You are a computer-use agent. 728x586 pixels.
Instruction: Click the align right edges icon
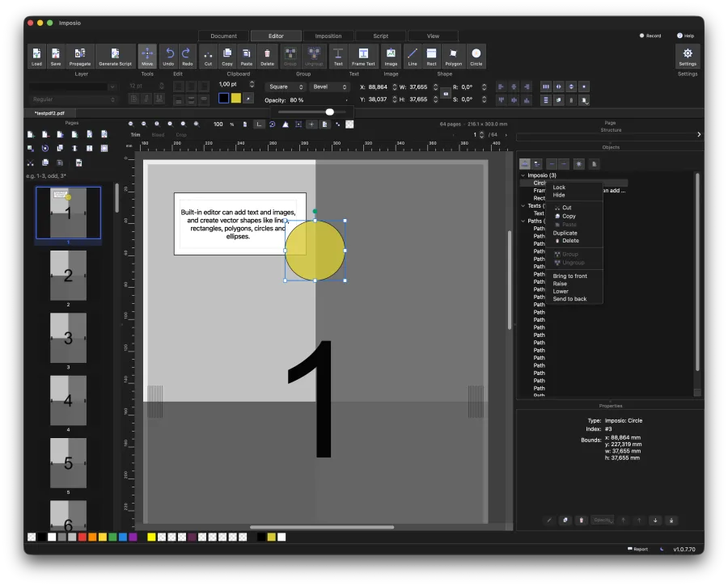coord(527,86)
